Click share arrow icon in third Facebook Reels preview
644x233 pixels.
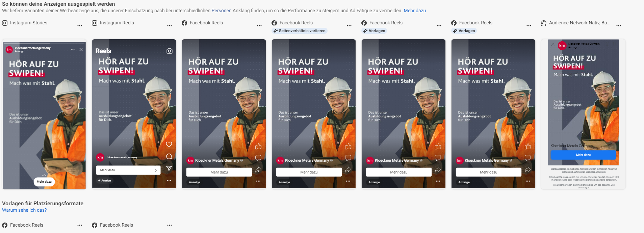click(438, 170)
